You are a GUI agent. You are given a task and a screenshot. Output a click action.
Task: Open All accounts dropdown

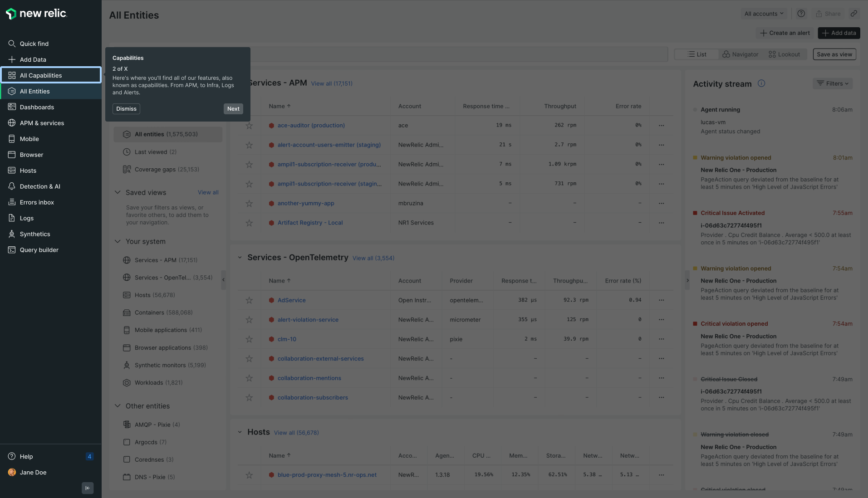point(764,14)
